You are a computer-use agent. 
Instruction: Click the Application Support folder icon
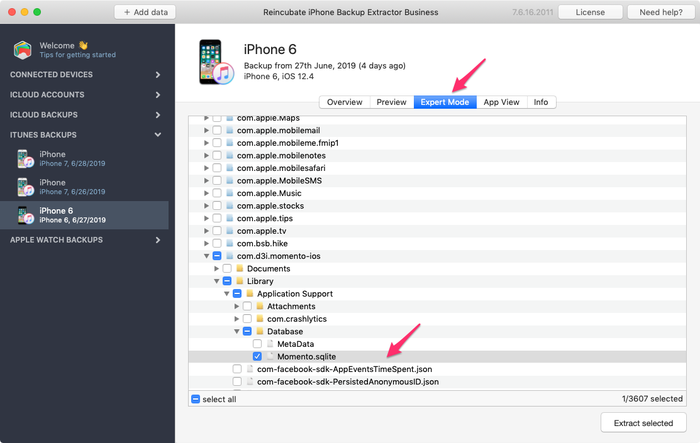[x=250, y=293]
